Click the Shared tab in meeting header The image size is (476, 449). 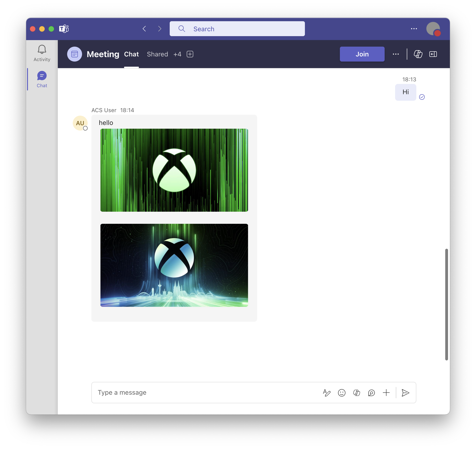(157, 54)
